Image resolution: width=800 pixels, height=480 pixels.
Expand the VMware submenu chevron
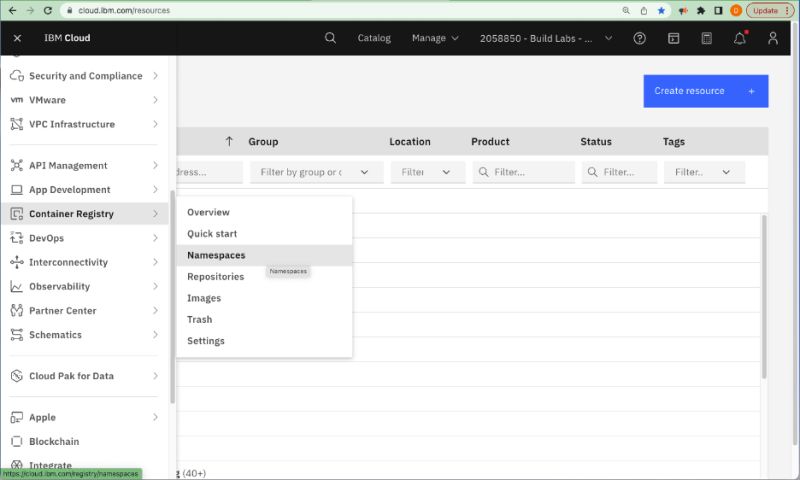tap(156, 100)
